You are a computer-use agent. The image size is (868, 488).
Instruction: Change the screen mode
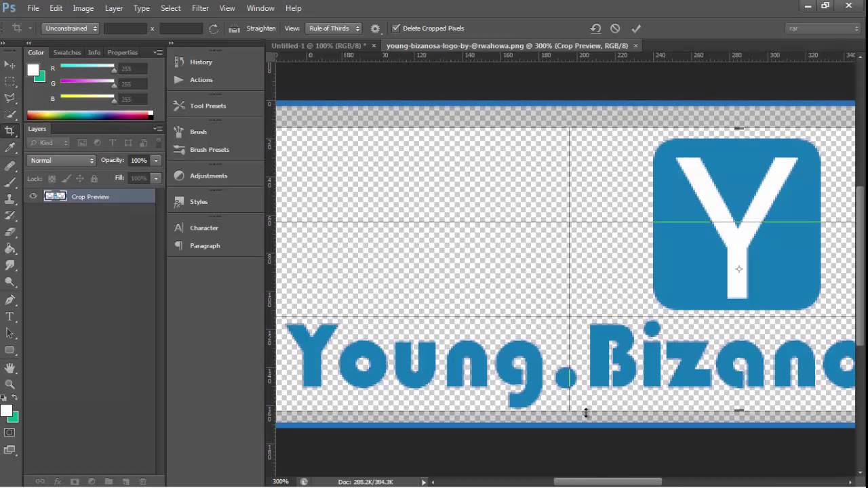(x=10, y=449)
